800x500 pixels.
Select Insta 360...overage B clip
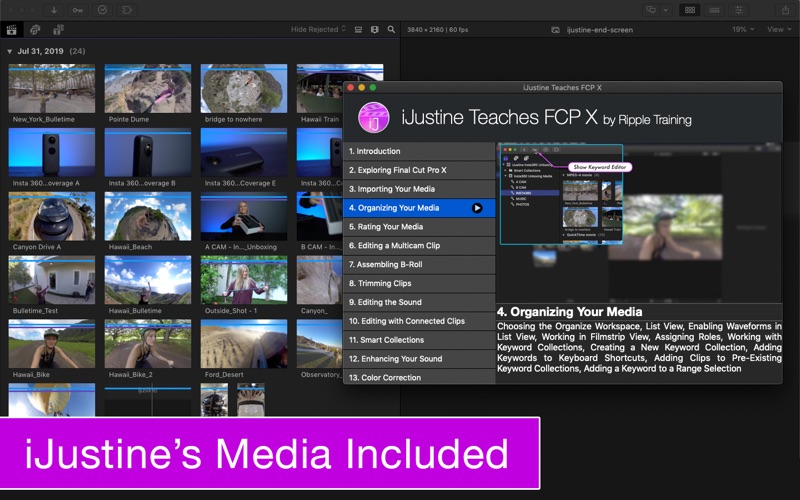click(147, 152)
